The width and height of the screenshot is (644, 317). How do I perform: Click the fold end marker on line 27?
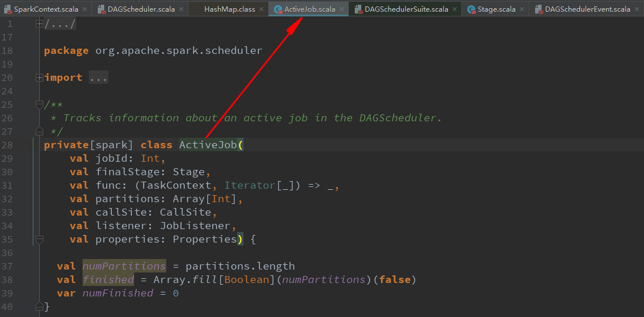point(39,131)
